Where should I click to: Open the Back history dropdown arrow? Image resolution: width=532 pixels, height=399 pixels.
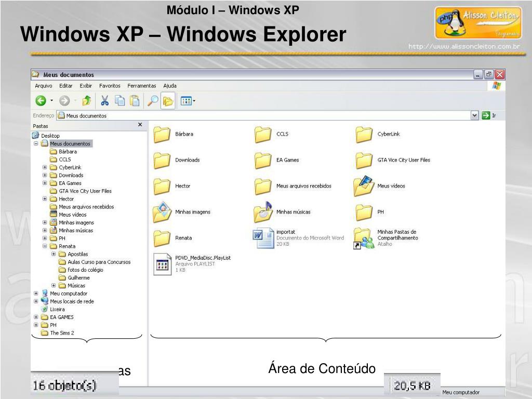pyautogui.click(x=51, y=100)
